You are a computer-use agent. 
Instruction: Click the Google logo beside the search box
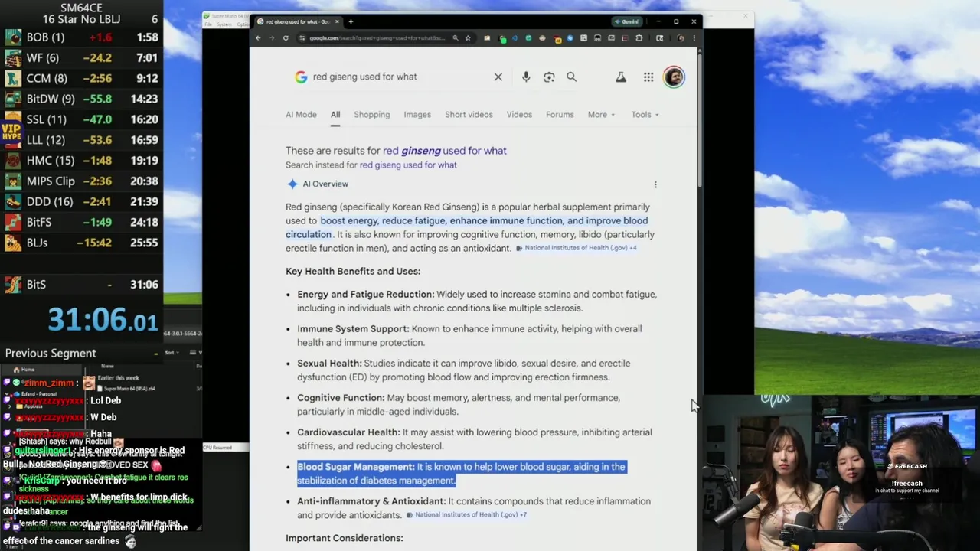click(x=301, y=77)
